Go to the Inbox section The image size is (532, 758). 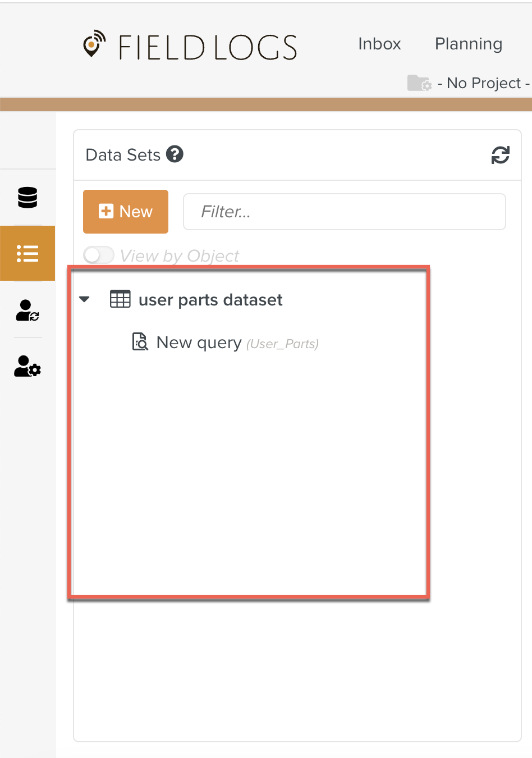(x=379, y=44)
